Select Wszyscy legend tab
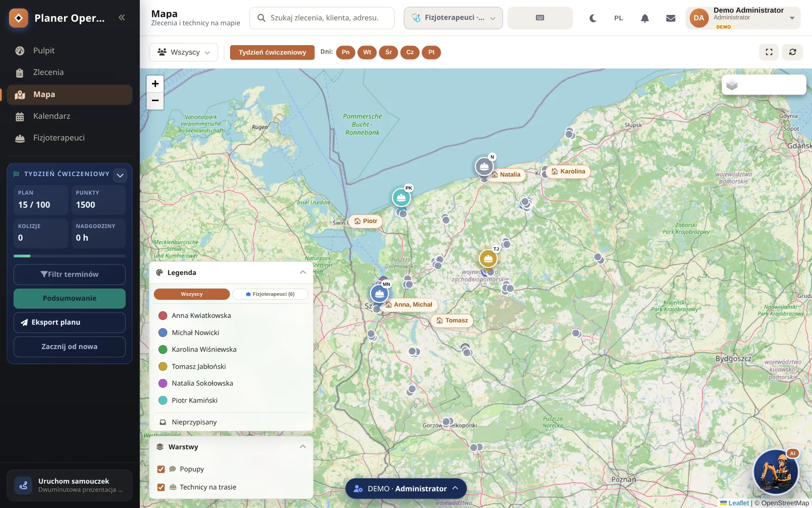This screenshot has width=812, height=508. pos(192,294)
